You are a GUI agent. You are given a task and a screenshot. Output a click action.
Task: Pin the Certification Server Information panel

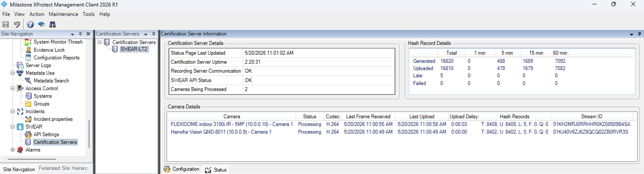pos(639,34)
